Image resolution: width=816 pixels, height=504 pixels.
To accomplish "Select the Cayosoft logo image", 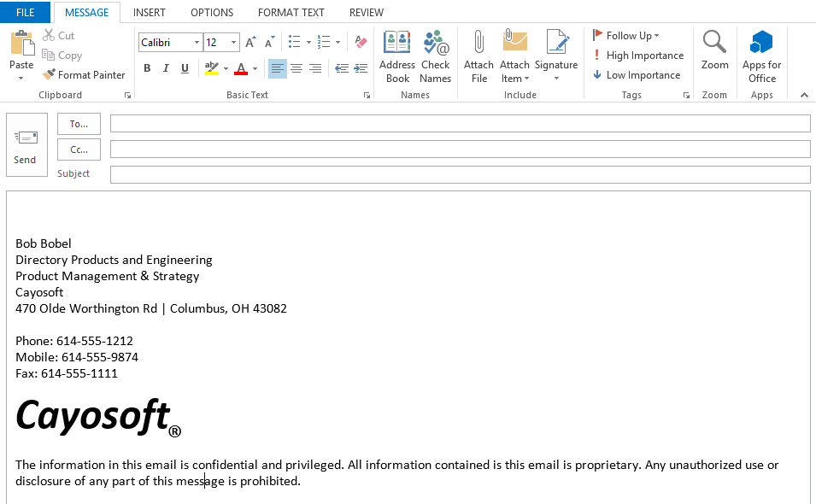I will (x=98, y=417).
